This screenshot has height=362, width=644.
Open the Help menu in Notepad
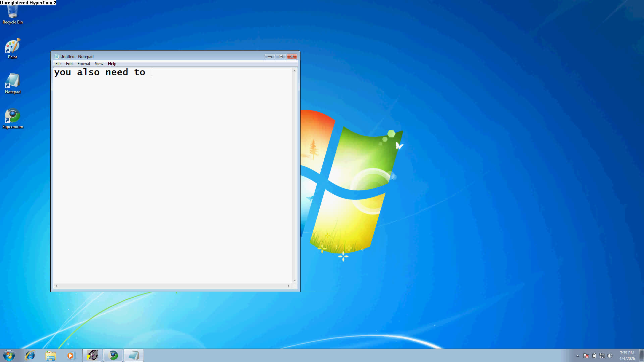[112, 64]
